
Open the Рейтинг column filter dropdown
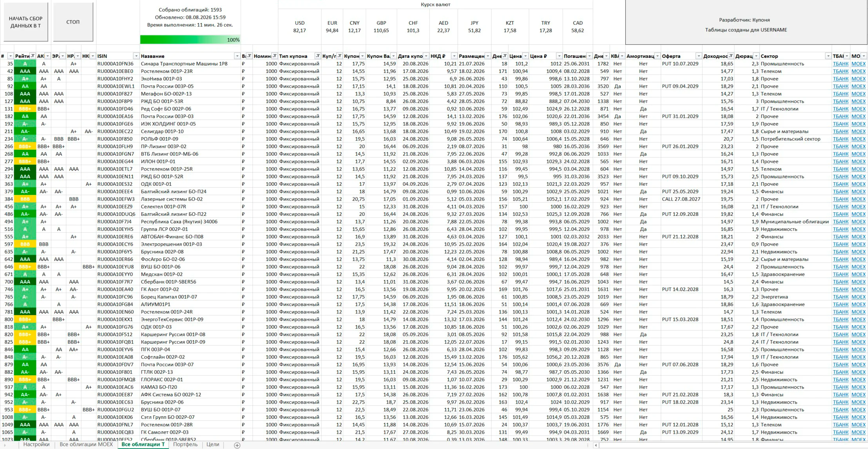(33, 56)
